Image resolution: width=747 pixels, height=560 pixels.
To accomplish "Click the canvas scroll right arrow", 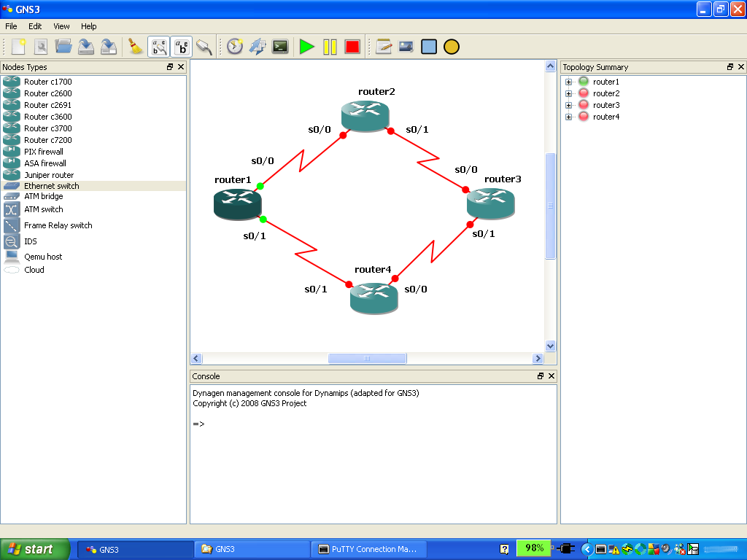I will click(x=538, y=359).
